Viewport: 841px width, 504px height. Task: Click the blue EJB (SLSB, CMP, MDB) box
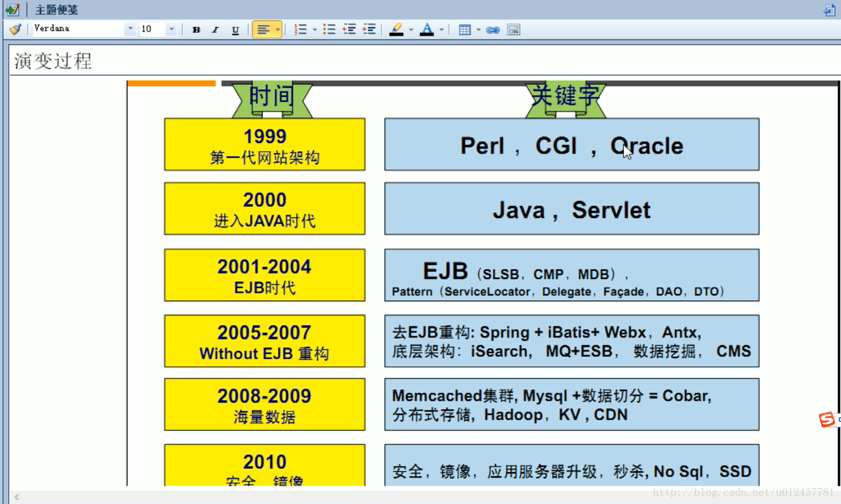click(x=572, y=275)
